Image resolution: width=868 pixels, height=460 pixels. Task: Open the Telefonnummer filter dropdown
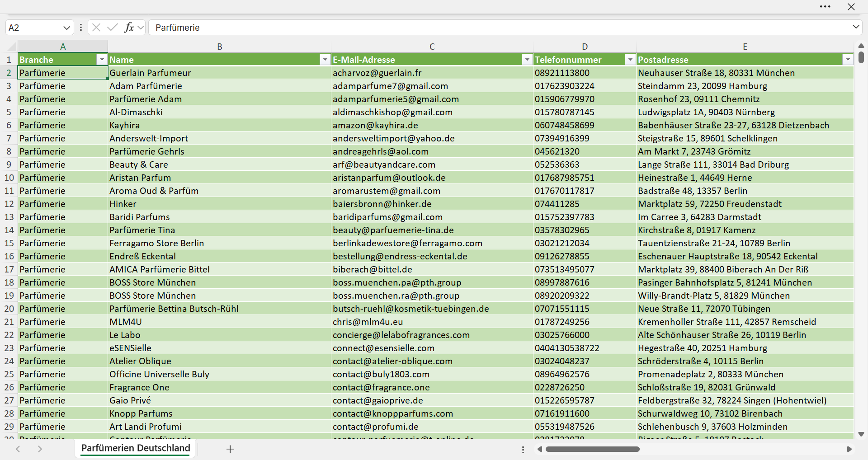point(630,60)
